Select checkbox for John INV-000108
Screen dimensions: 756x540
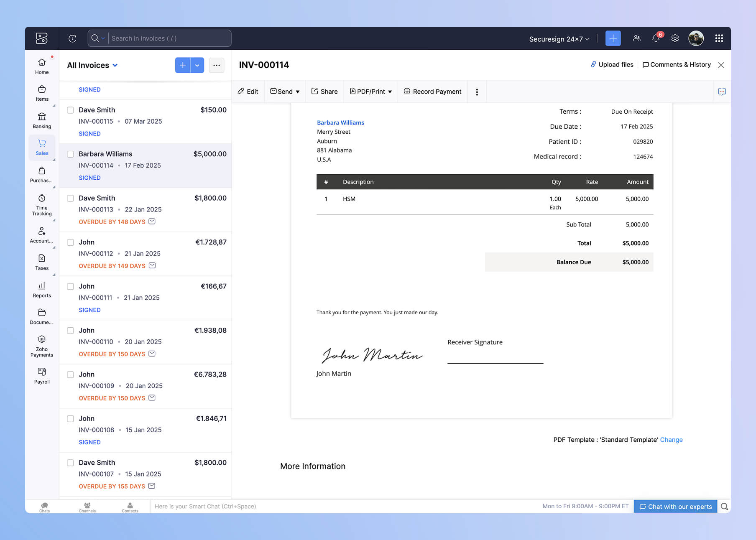click(x=71, y=419)
